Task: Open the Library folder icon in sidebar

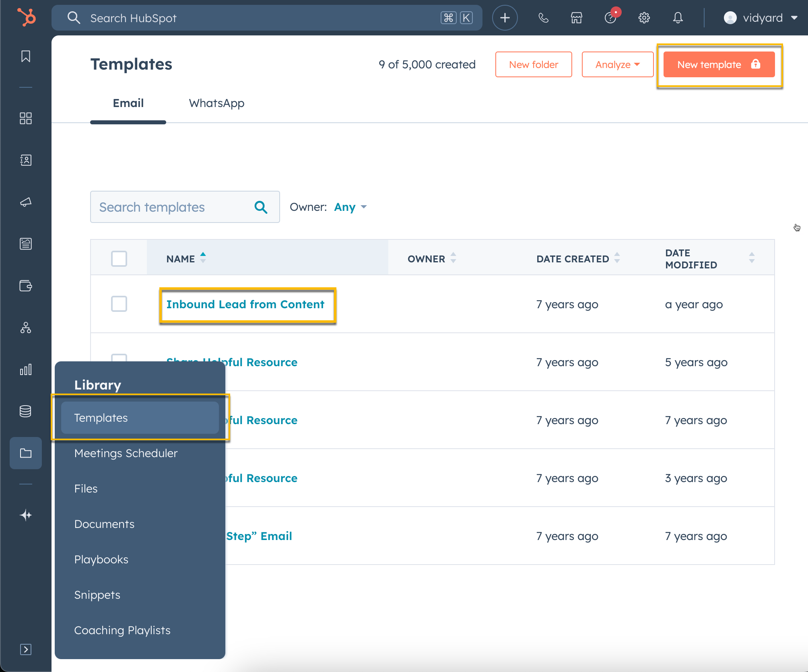Action: (x=26, y=453)
